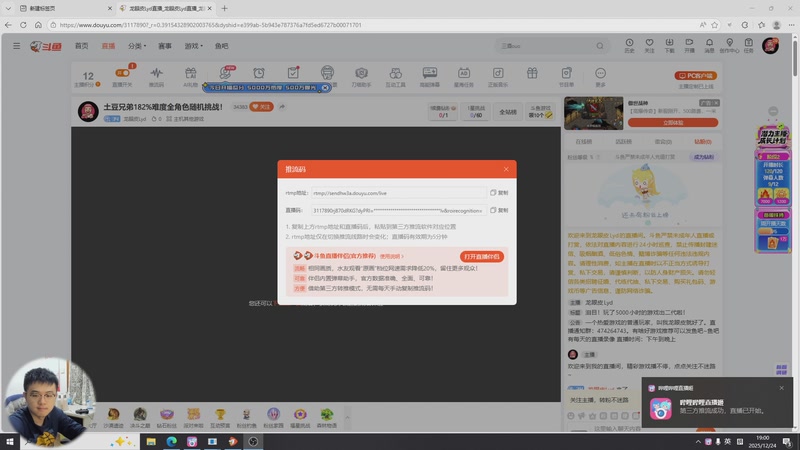Toggle the 直播开关 live switch
The height and width of the screenshot is (450, 800).
click(122, 77)
